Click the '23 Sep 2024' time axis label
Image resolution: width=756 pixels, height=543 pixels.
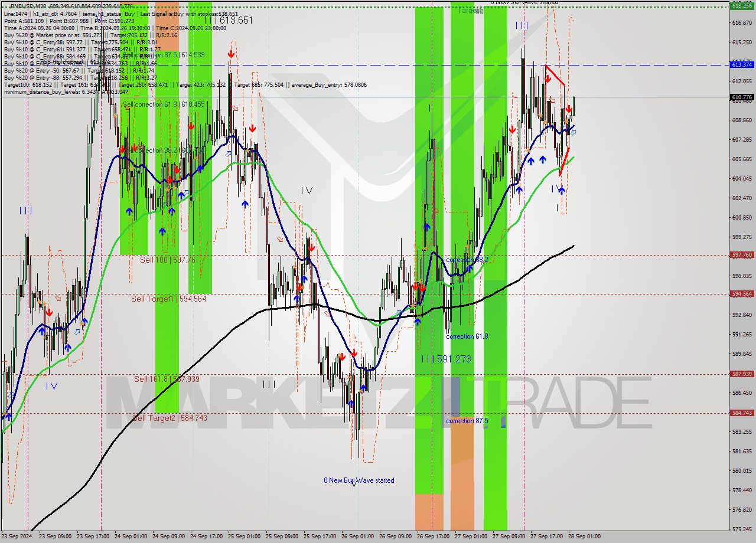coord(18,537)
